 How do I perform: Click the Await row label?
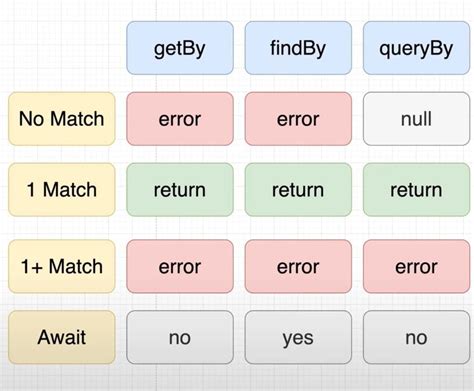pos(62,337)
